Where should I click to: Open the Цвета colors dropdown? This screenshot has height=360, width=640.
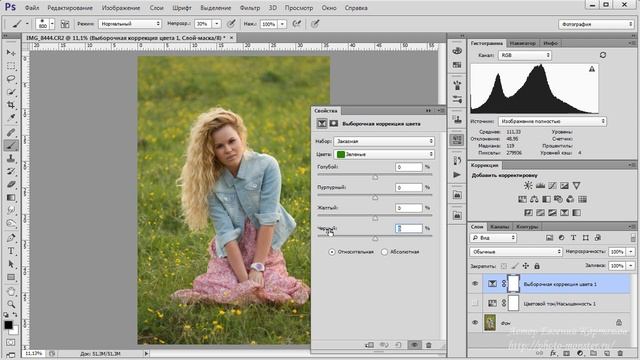tap(384, 154)
